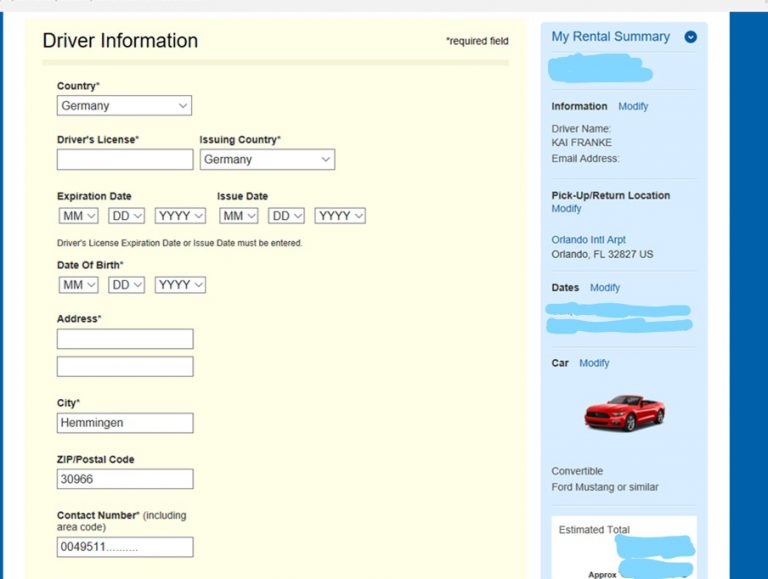The height and width of the screenshot is (579, 768).
Task: Click the Convertible car class text
Action: click(x=577, y=471)
